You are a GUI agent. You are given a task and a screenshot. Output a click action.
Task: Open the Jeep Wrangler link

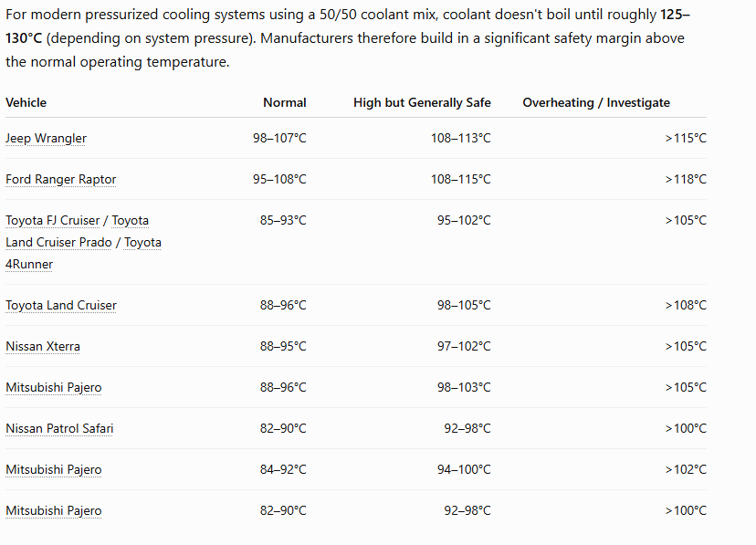46,138
